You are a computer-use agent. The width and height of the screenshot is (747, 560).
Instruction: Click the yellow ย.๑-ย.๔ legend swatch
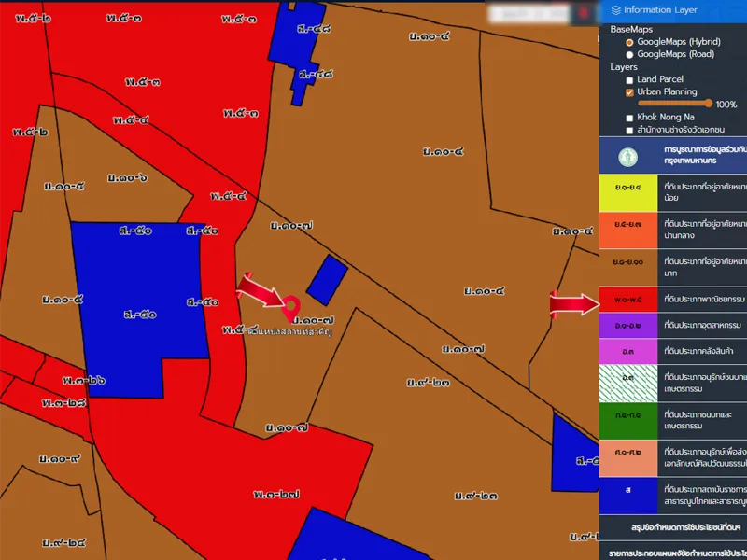[628, 191]
